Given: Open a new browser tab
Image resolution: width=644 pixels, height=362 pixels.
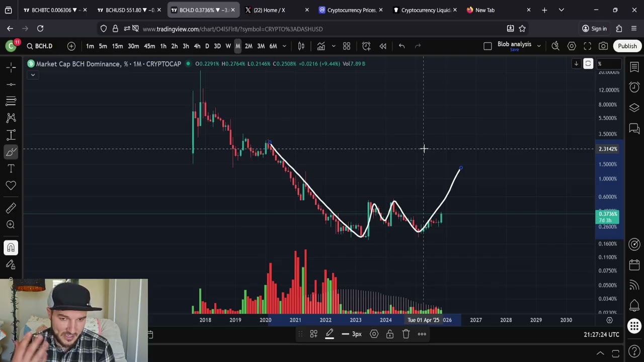Looking at the screenshot, I should pyautogui.click(x=544, y=10).
